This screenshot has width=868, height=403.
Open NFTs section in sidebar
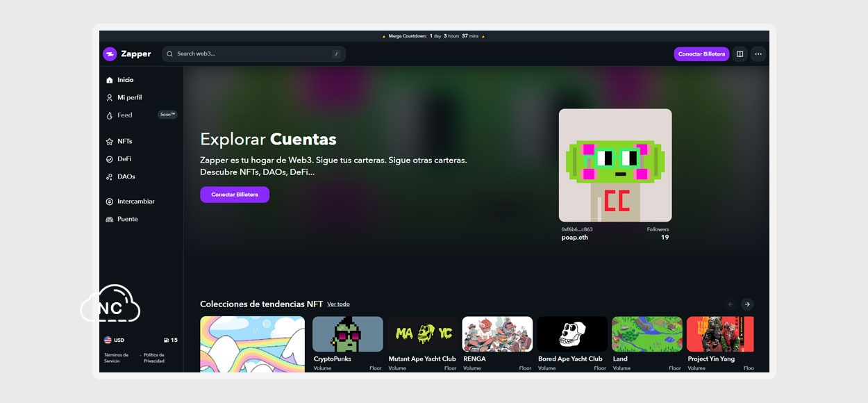124,141
